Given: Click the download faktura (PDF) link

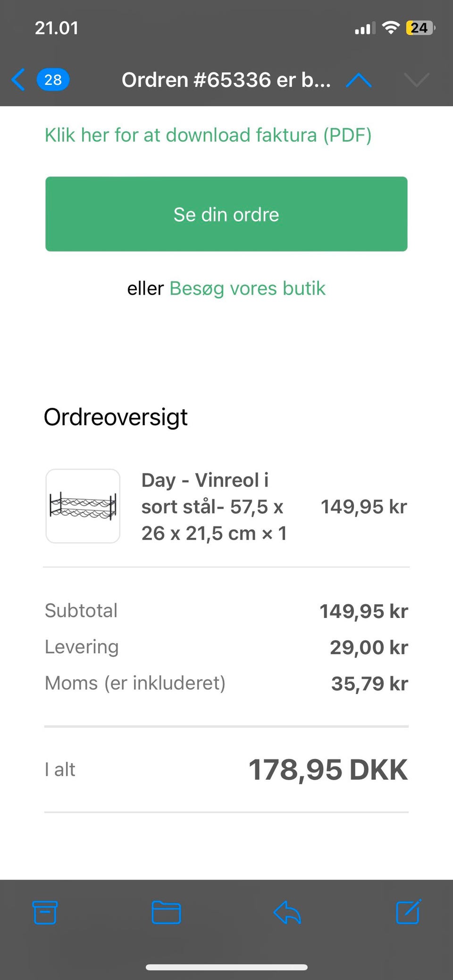Looking at the screenshot, I should click(x=208, y=135).
